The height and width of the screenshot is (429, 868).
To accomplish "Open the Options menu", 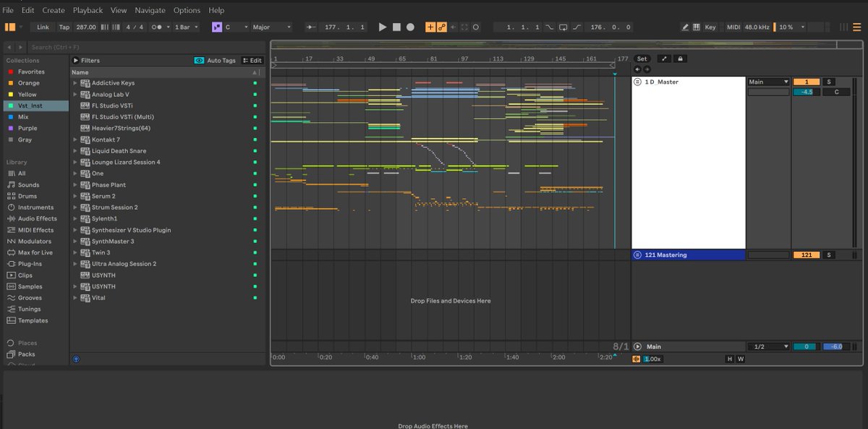I will (187, 10).
